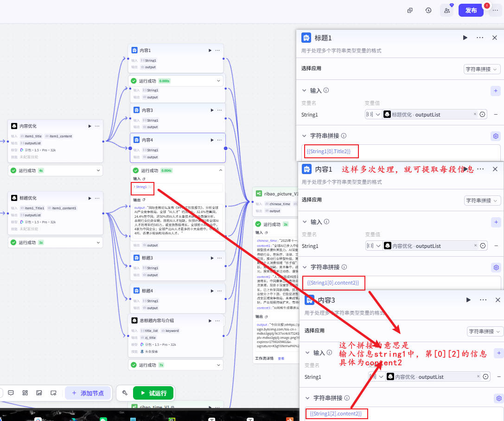Click the layout grid icon in bottom toolbar
The height and width of the screenshot is (421, 504).
point(25,393)
